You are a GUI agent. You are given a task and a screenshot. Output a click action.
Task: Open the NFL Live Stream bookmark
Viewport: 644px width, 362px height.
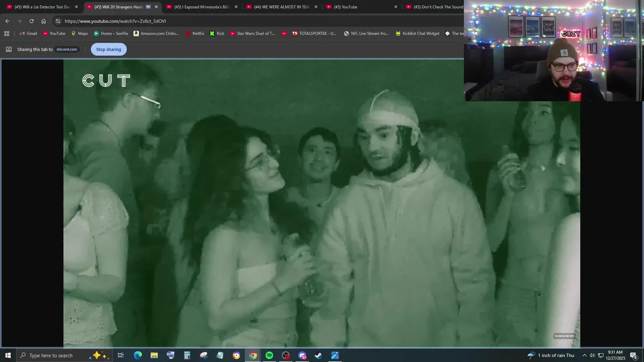click(366, 34)
